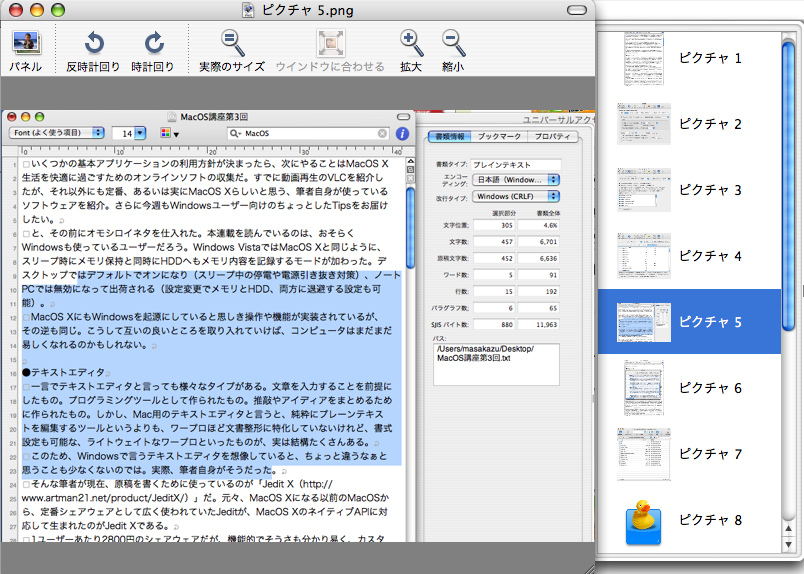Click パス field with /Users/masakazu/Desktop/

(496, 364)
